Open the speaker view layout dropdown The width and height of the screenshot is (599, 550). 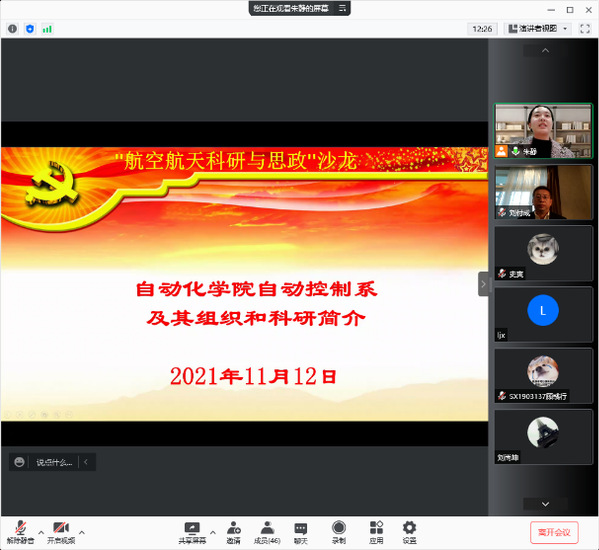click(x=538, y=29)
